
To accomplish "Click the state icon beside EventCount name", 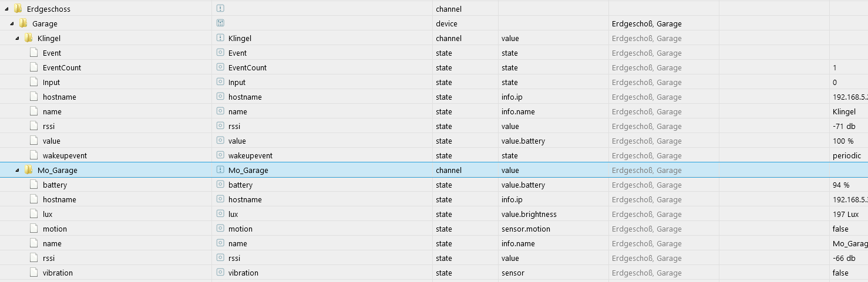I will [220, 67].
